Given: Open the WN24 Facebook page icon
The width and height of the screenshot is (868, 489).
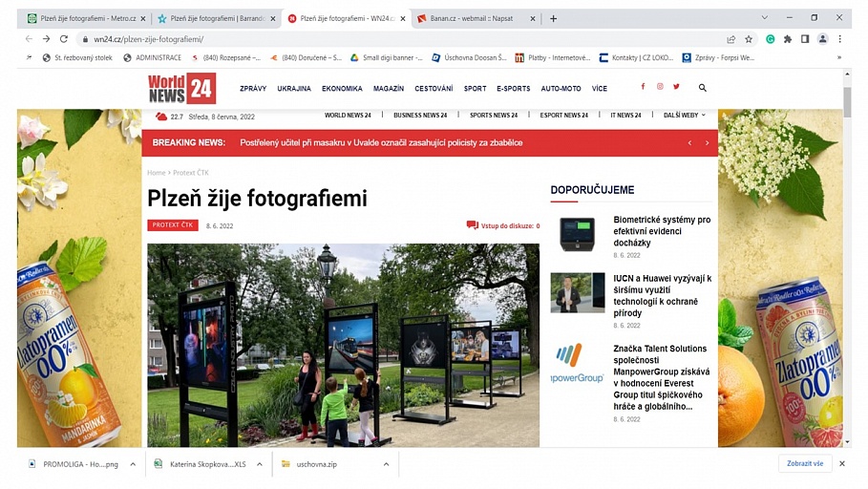Looking at the screenshot, I should pos(643,86).
